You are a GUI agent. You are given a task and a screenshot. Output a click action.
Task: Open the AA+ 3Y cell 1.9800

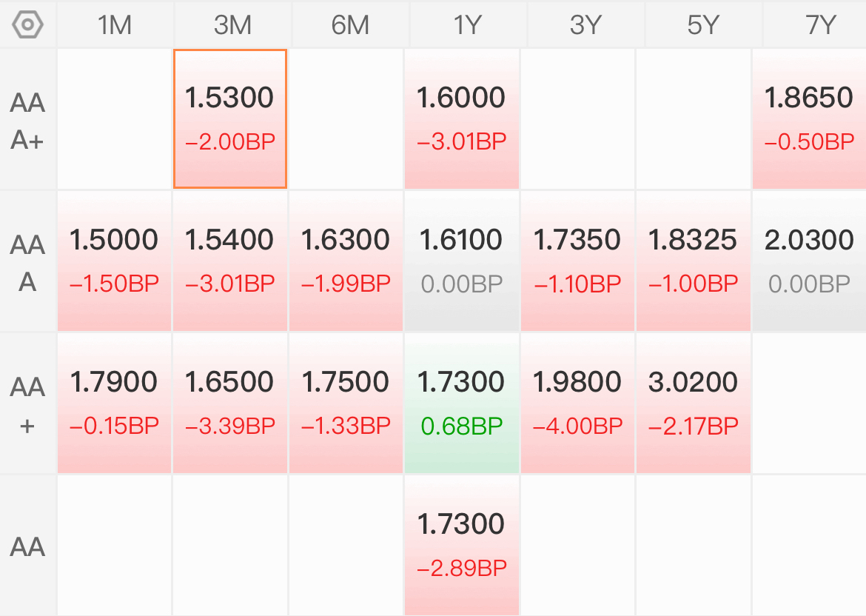(577, 403)
